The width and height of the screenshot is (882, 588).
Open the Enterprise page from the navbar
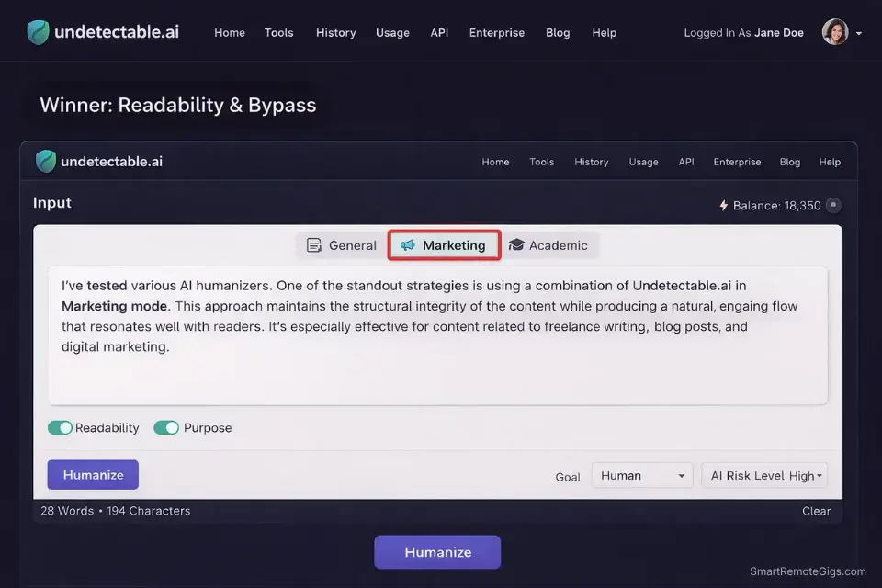[496, 32]
